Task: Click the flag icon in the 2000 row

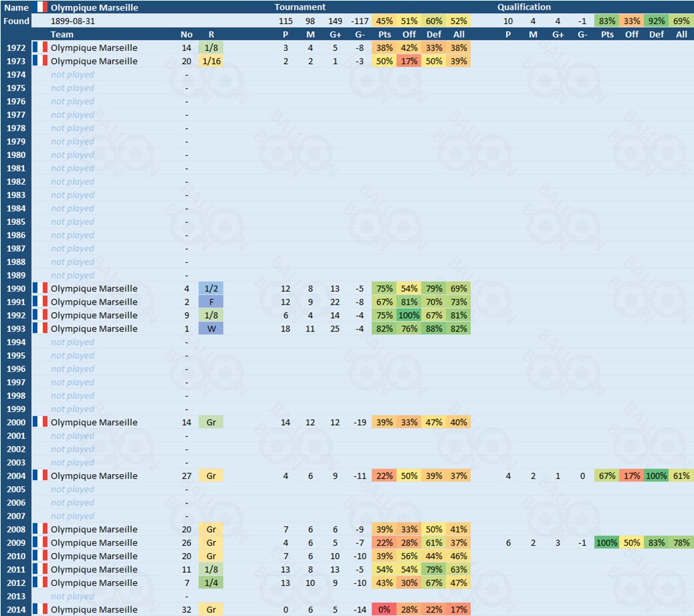Action: 39,422
